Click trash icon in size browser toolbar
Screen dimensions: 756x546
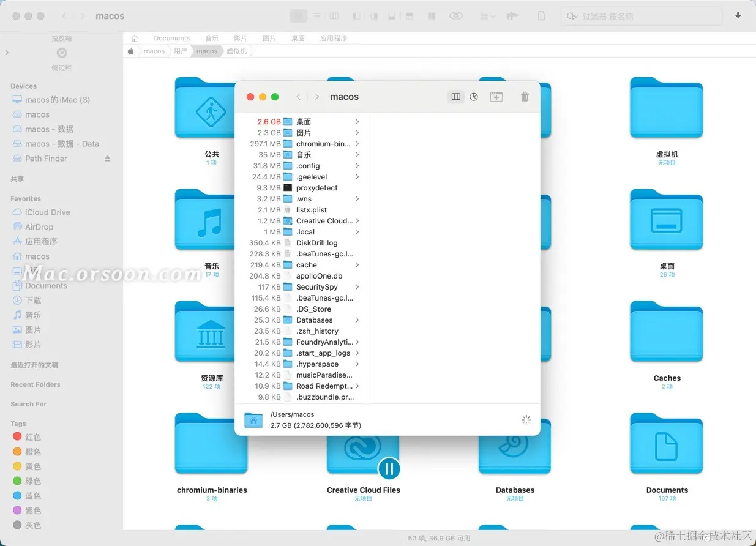point(525,97)
